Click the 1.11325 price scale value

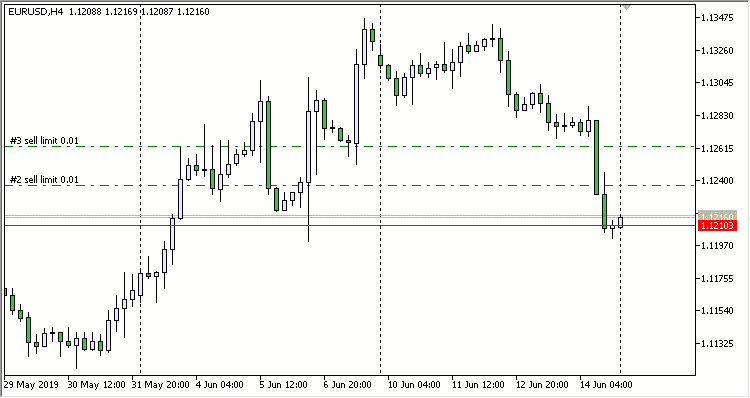[x=717, y=343]
